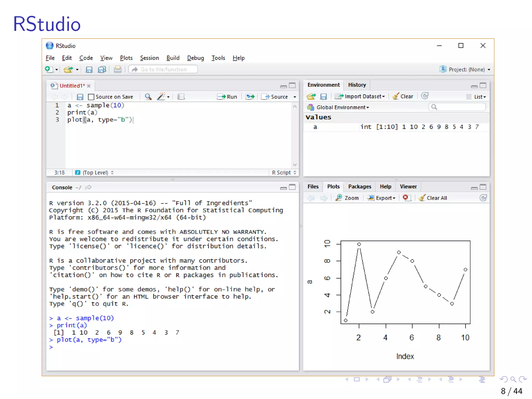Open the Code menu

click(x=86, y=58)
